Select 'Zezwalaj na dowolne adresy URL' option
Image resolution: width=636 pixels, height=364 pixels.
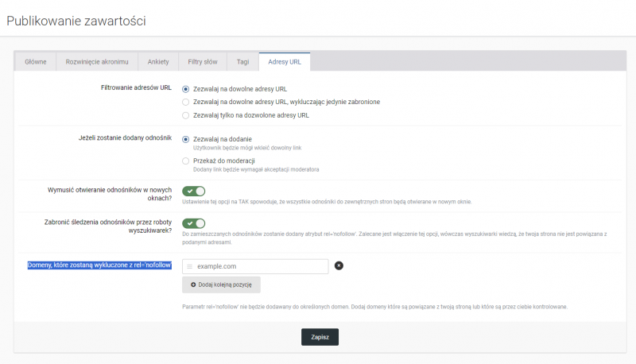click(x=186, y=89)
